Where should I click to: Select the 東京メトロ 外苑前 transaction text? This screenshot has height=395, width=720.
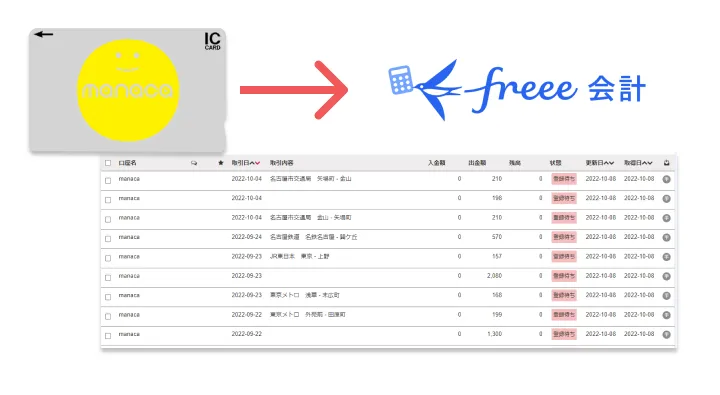click(x=307, y=315)
